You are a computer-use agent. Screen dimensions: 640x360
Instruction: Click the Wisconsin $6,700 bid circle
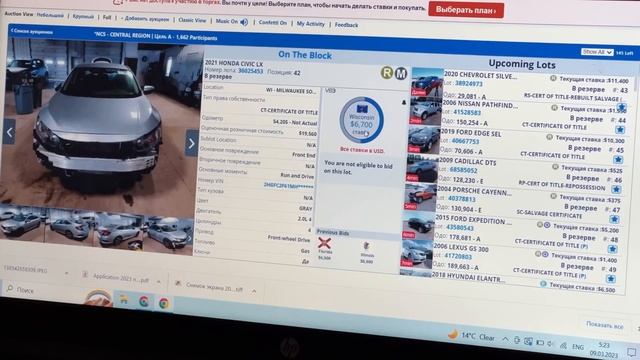[362, 120]
